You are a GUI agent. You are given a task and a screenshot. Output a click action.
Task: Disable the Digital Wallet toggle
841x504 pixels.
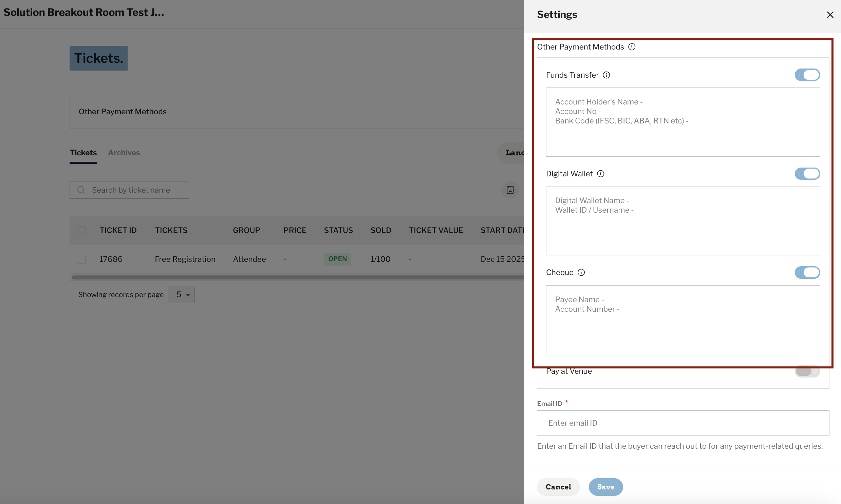point(807,174)
